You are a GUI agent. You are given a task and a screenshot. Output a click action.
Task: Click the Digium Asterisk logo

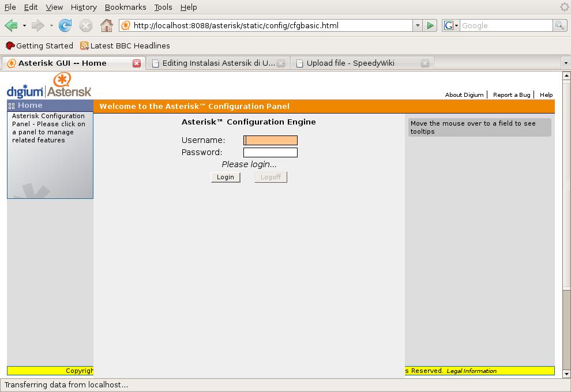49,86
